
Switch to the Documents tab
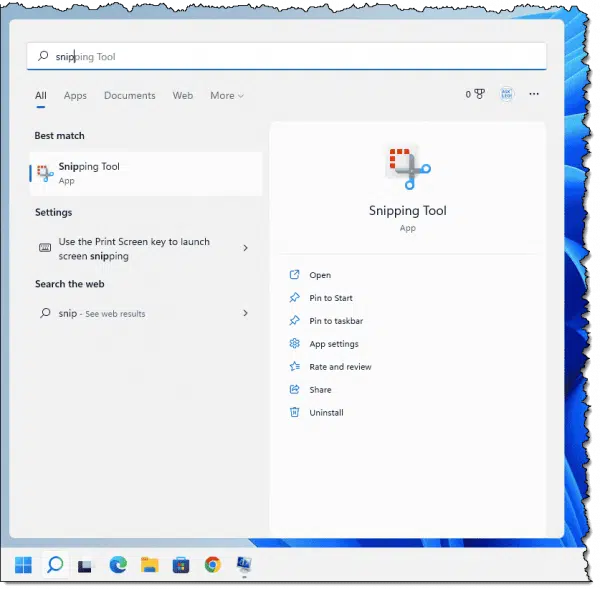pos(130,96)
